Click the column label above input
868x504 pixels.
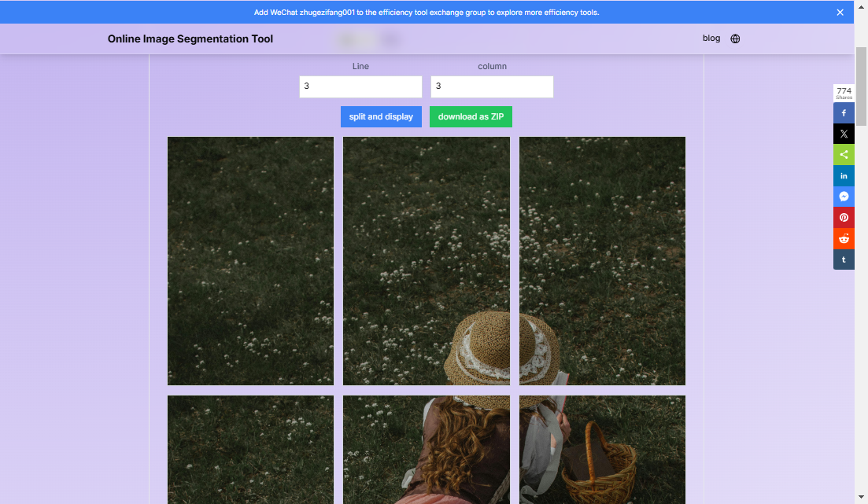(492, 66)
